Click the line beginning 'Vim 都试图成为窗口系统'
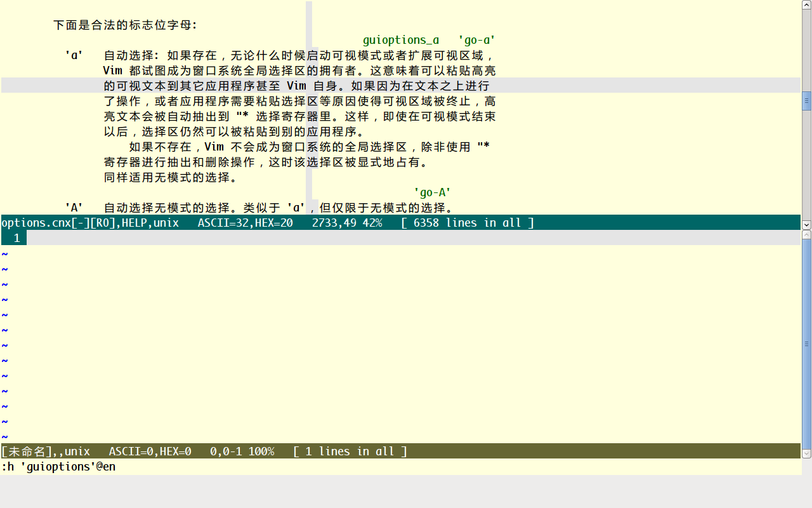The image size is (812, 508). (299, 70)
